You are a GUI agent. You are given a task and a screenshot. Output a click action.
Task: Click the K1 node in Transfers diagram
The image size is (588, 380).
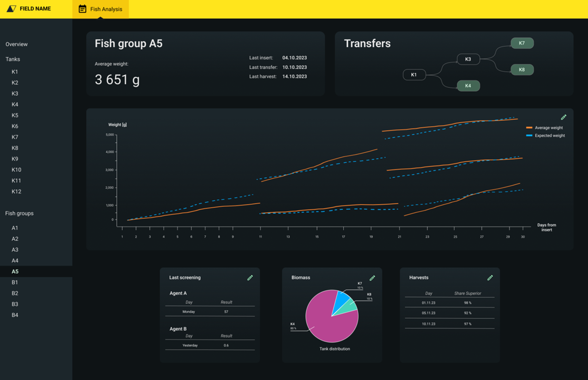(x=414, y=75)
